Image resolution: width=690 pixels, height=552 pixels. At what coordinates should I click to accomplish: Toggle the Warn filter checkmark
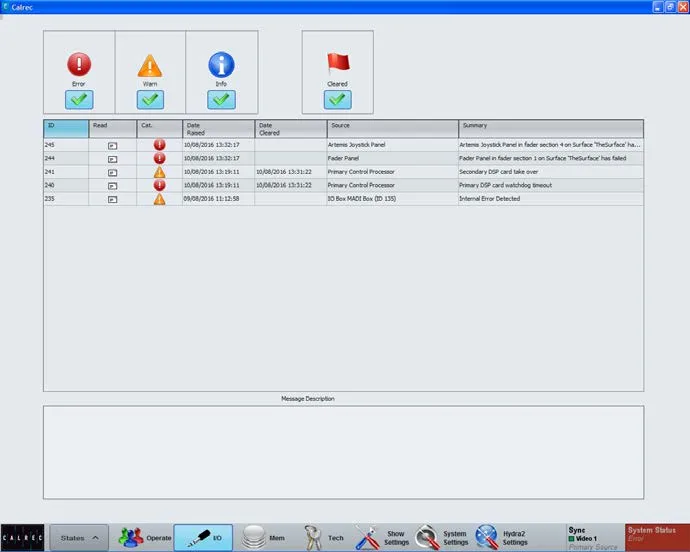coord(150,99)
